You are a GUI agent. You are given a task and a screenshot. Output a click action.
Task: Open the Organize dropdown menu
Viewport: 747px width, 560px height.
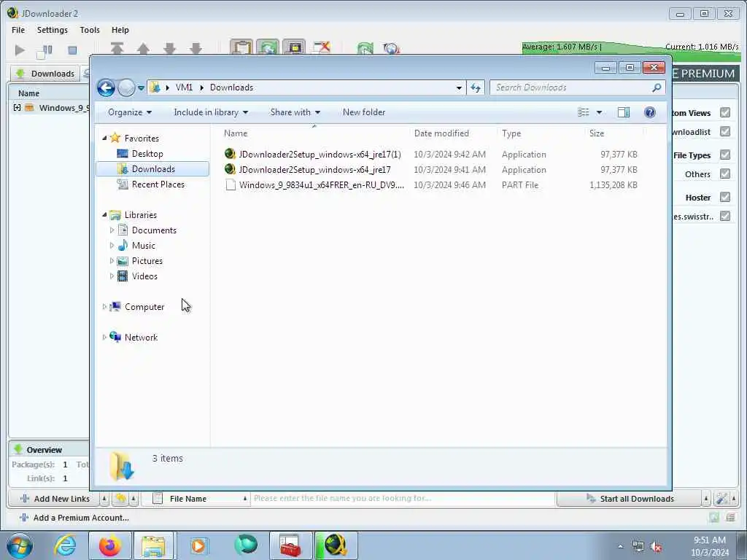(x=130, y=112)
